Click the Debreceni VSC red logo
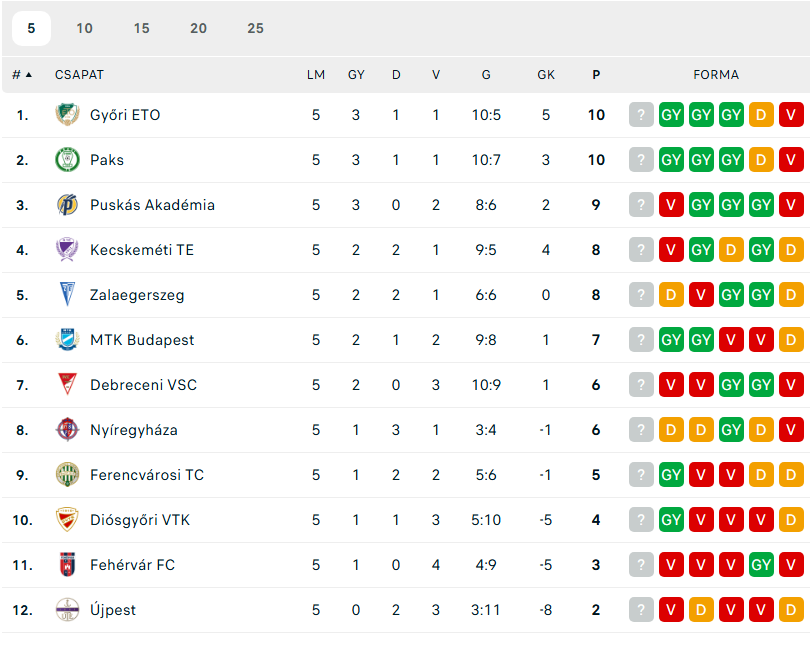Screen dimensions: 810x645 click(67, 384)
